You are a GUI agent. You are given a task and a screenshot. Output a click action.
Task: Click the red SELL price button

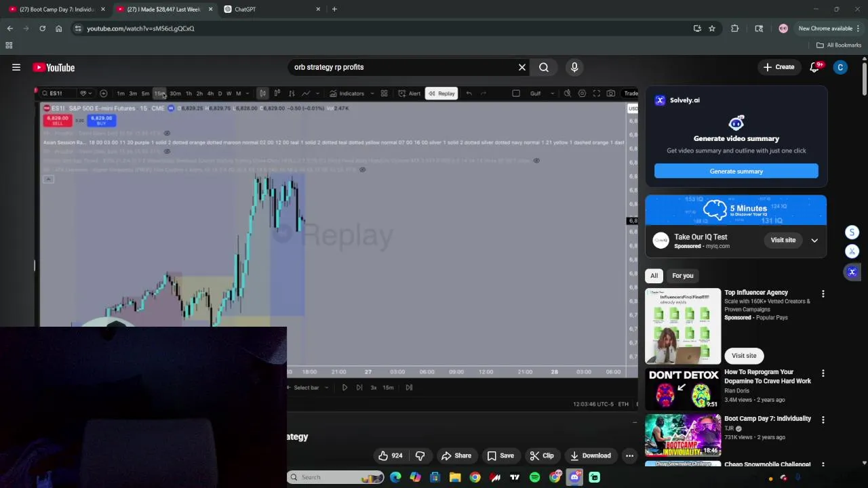click(58, 121)
